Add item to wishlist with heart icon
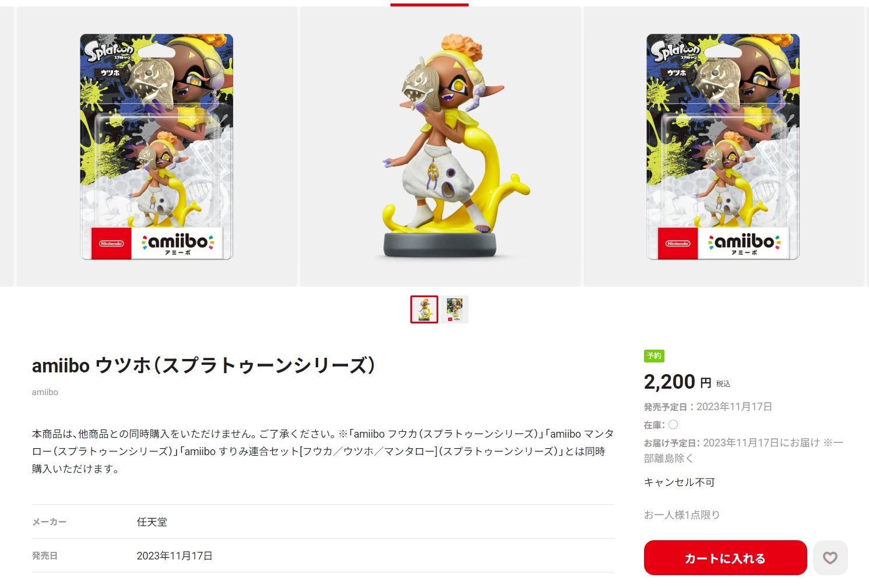Image resolution: width=869 pixels, height=588 pixels. (x=830, y=558)
